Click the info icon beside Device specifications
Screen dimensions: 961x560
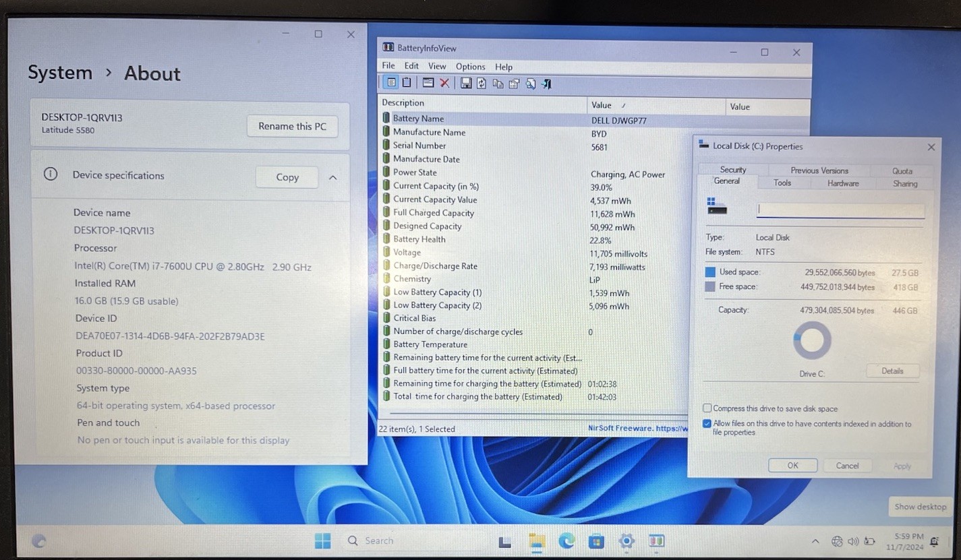(x=51, y=174)
